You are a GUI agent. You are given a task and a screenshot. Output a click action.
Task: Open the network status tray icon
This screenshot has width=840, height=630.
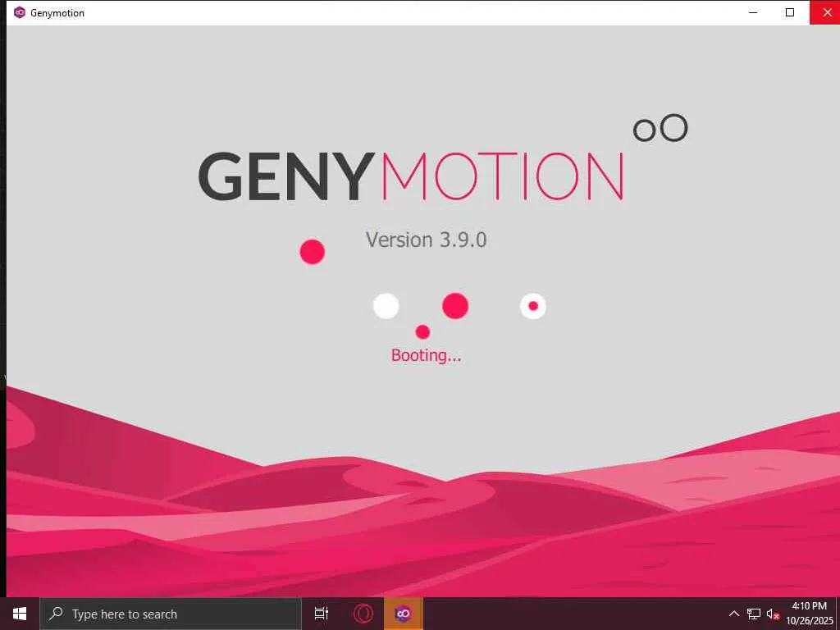coord(754,614)
